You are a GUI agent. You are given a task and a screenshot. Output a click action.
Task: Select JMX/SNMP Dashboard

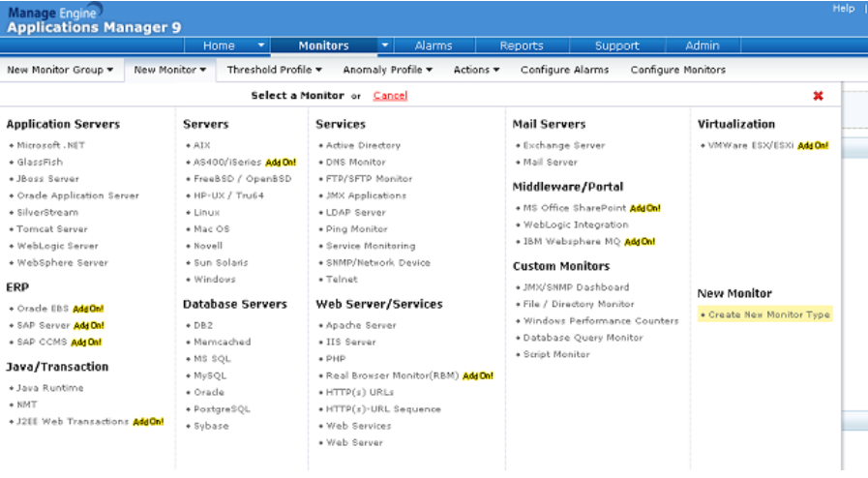pos(577,287)
